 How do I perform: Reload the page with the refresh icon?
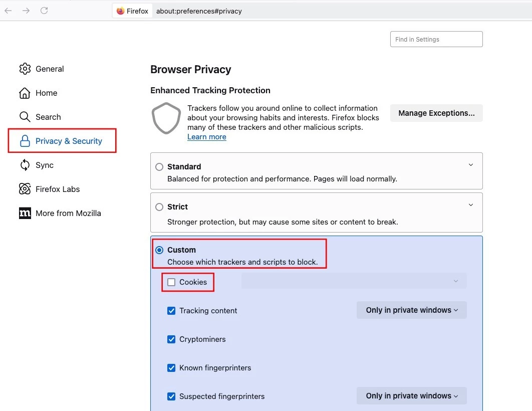tap(44, 11)
